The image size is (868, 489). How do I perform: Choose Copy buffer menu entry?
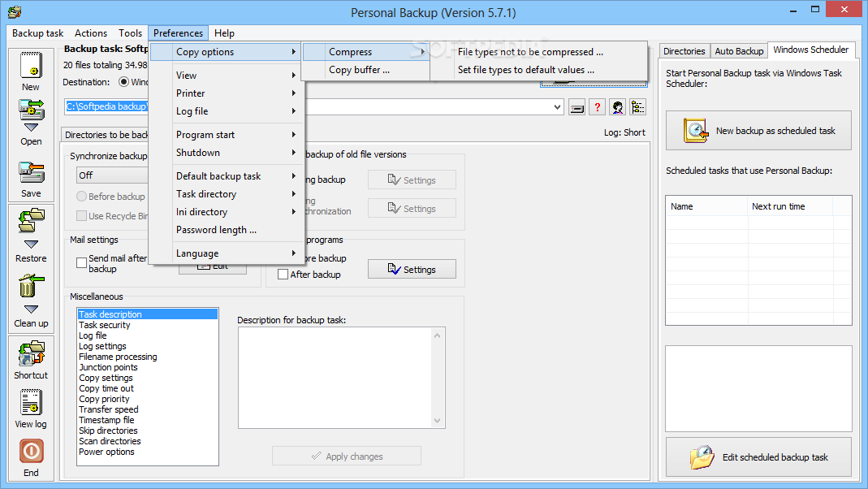(366, 70)
